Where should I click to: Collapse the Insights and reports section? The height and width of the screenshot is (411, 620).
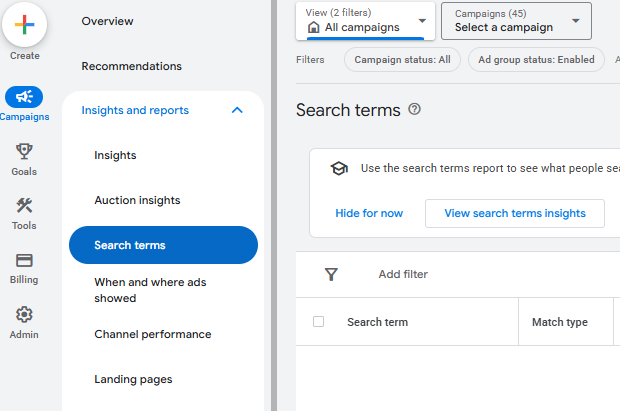coord(237,110)
